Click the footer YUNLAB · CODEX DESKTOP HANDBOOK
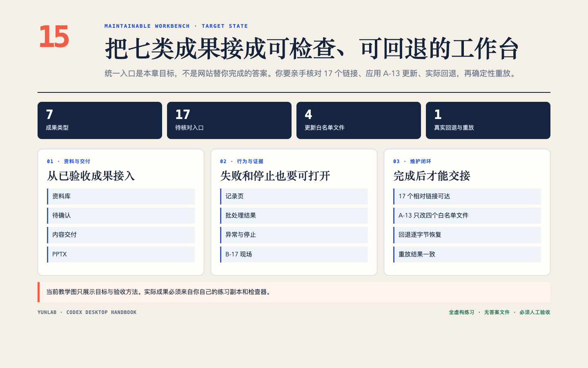This screenshot has height=368, width=588. [x=87, y=312]
